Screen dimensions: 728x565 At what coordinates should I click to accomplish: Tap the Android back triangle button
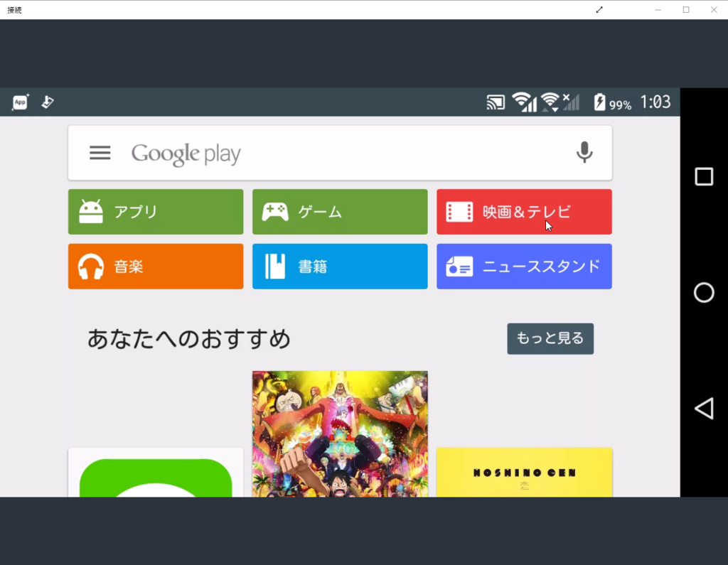[704, 409]
